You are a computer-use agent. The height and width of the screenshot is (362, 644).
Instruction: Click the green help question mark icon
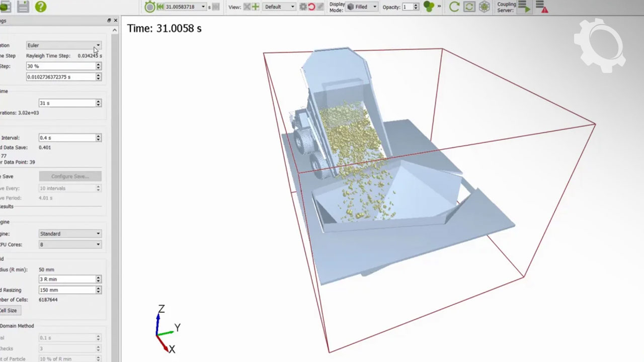[41, 7]
